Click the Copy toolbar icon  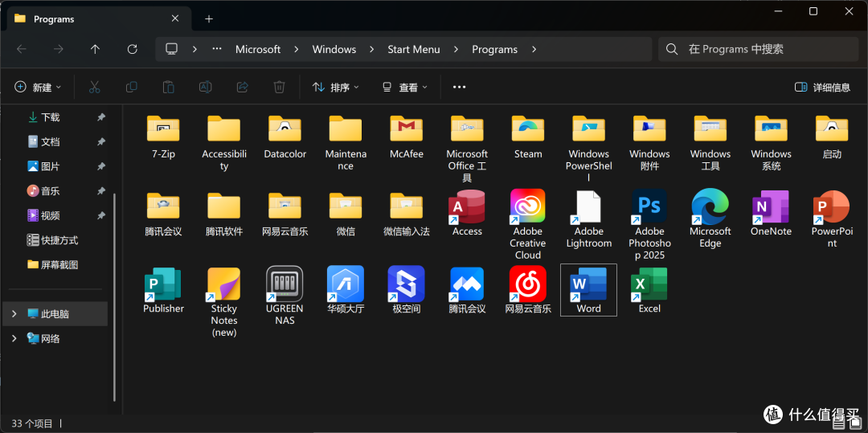click(131, 87)
